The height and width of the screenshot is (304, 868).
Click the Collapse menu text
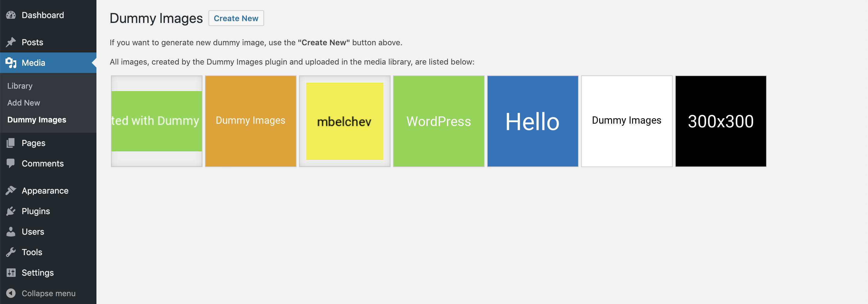[x=49, y=293]
